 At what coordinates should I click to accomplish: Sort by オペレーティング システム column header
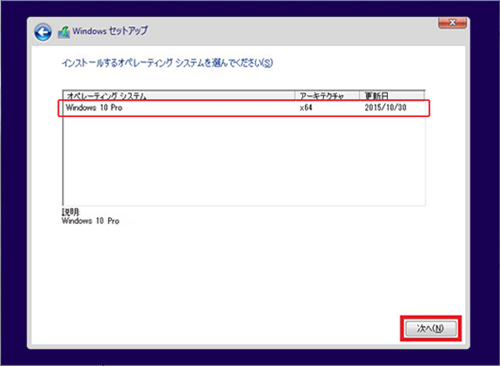(179, 96)
